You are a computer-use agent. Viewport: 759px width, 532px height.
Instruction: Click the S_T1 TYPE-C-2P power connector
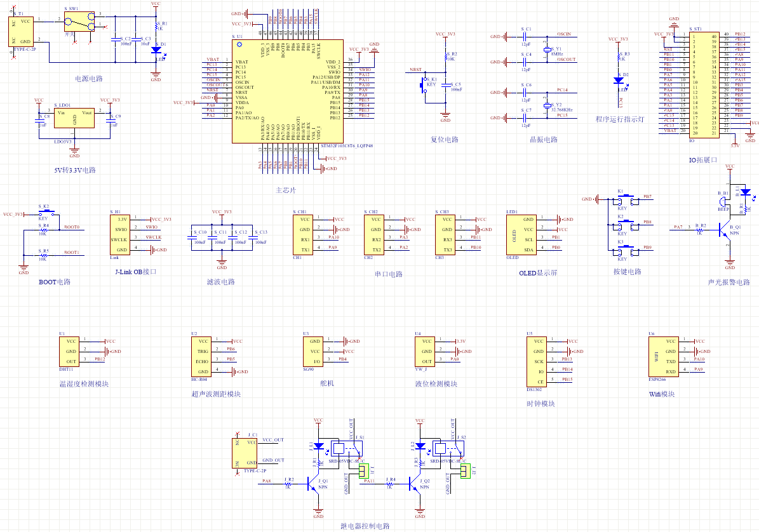[21, 32]
